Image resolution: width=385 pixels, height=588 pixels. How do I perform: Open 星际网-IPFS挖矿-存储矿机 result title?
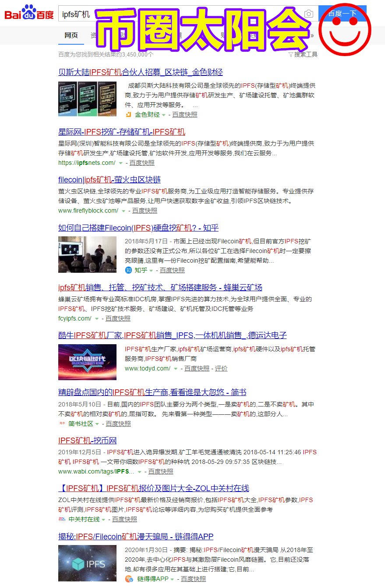pyautogui.click(x=122, y=132)
